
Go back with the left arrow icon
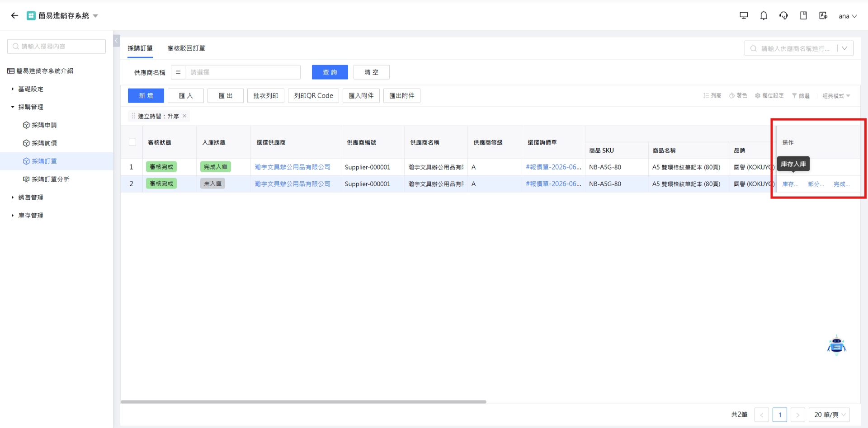tap(14, 16)
